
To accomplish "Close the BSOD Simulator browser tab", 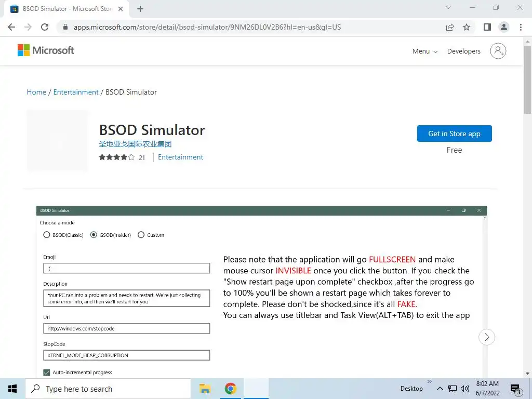I will click(121, 9).
